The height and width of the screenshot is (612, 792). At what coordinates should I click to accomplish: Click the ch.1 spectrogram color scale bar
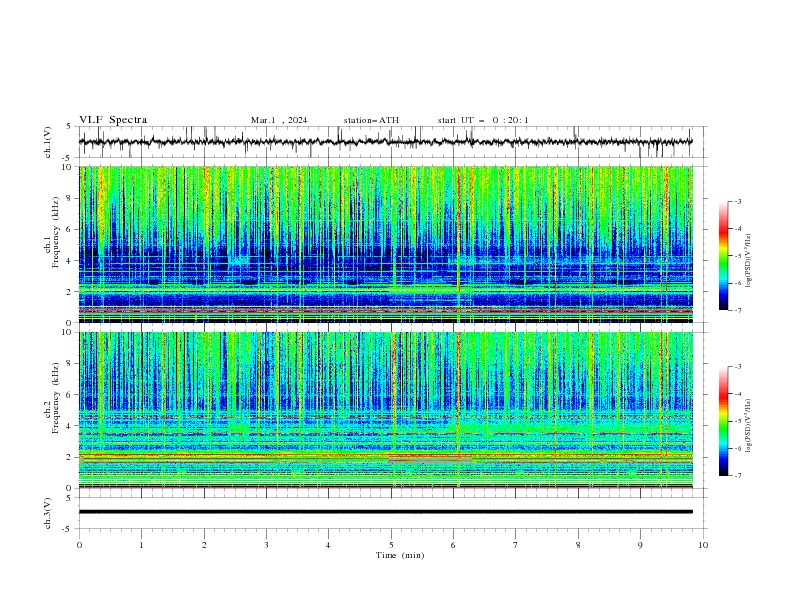pos(723,255)
